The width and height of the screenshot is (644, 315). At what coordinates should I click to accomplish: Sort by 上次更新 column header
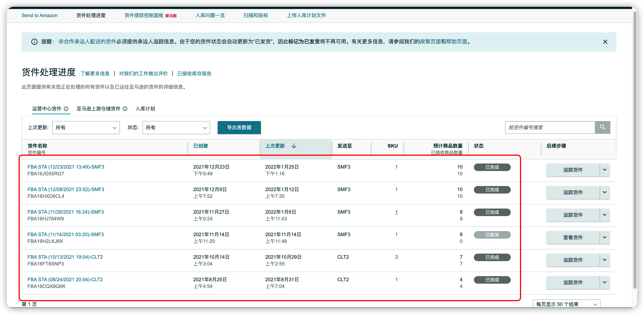(x=275, y=146)
